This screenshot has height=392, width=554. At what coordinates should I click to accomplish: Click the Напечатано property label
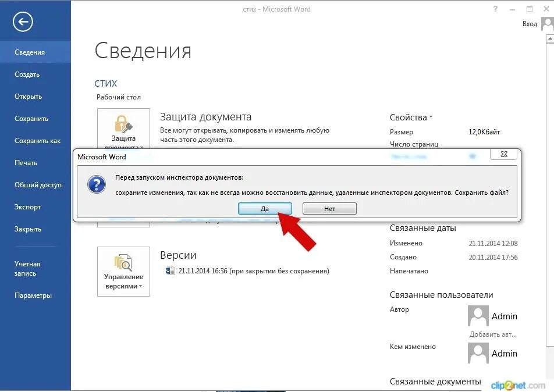[409, 271]
